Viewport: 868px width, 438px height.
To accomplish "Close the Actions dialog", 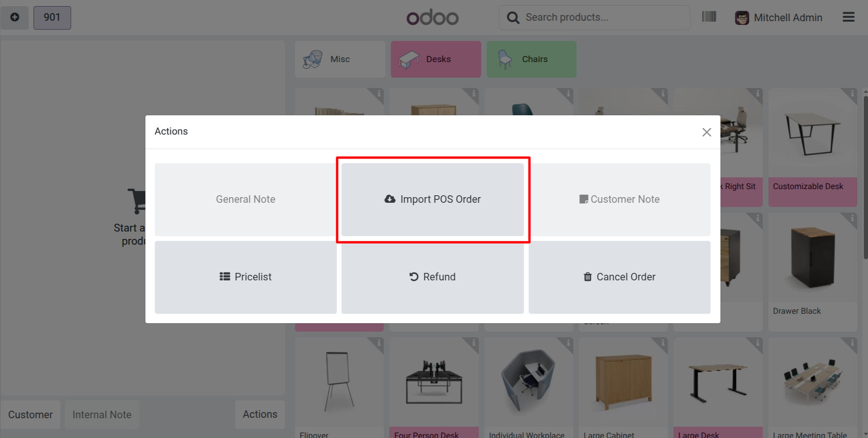I will click(706, 132).
